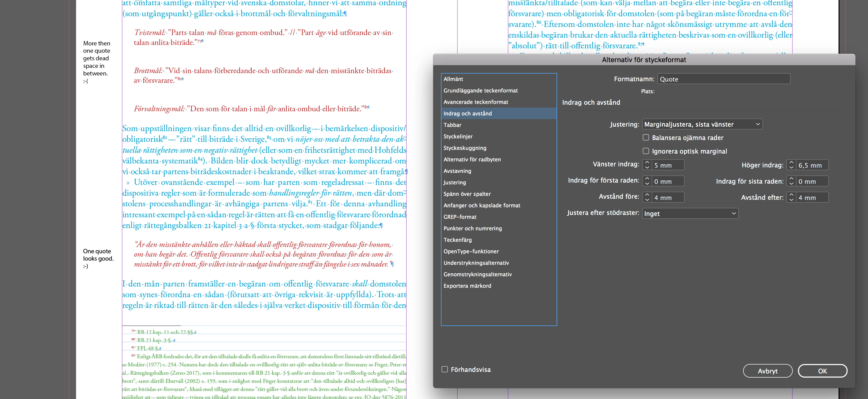Screen dimensions: 868x399
Task: Open GREP-format settings category
Action: pyautogui.click(x=460, y=217)
